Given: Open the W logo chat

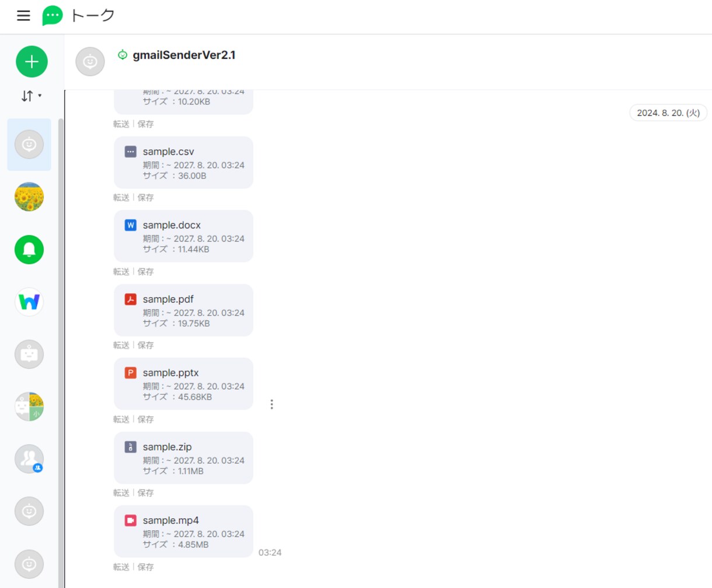Looking at the screenshot, I should click(x=29, y=302).
